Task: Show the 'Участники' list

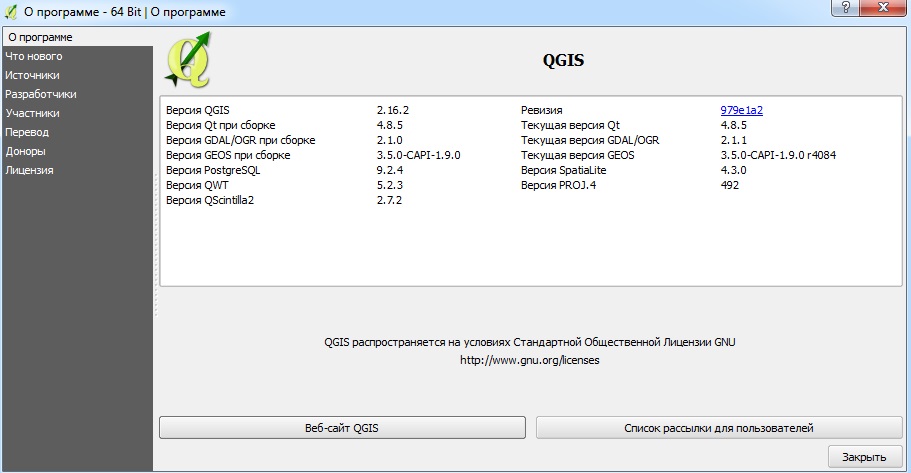Action: 77,113
